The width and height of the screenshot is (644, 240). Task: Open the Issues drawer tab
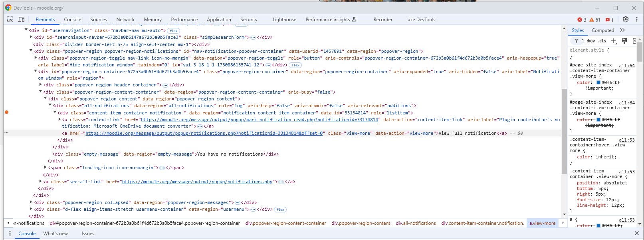[88, 234]
